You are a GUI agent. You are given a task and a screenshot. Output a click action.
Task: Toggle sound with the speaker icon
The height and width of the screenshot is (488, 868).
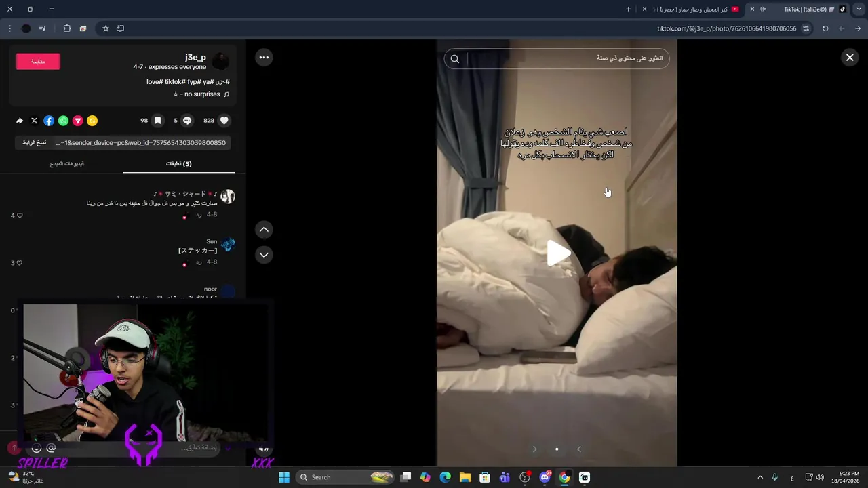click(x=264, y=448)
